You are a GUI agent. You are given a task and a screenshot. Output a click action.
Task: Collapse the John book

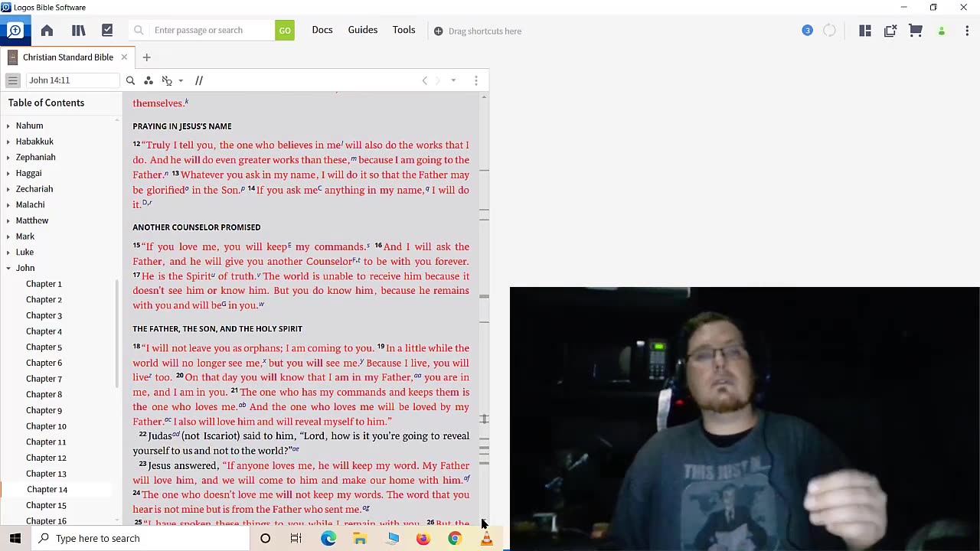[x=8, y=268]
